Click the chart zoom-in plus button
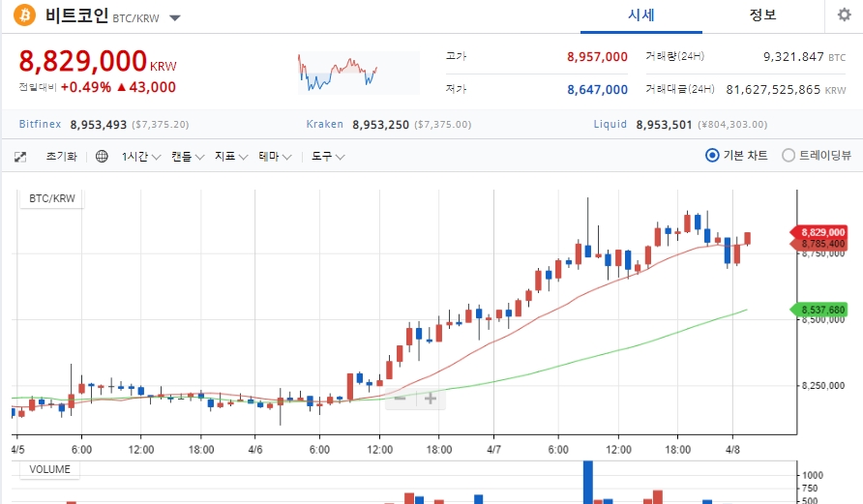The height and width of the screenshot is (504, 863). (x=431, y=399)
